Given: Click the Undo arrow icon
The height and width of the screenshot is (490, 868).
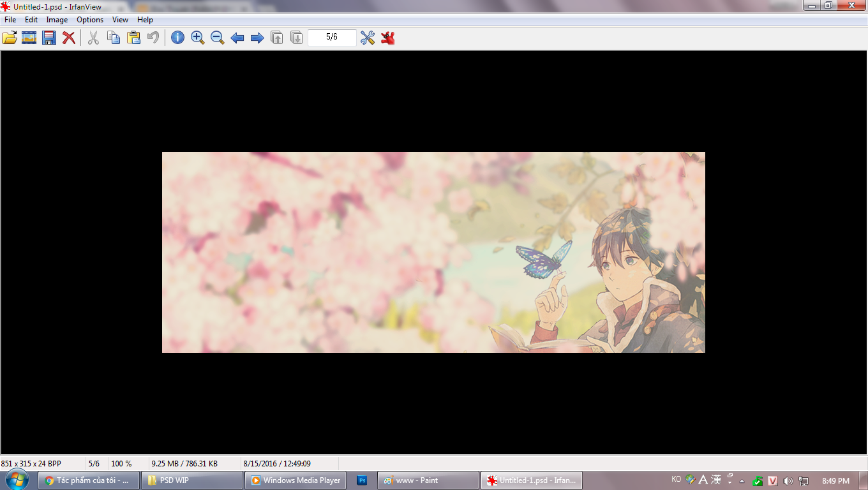Looking at the screenshot, I should (153, 38).
